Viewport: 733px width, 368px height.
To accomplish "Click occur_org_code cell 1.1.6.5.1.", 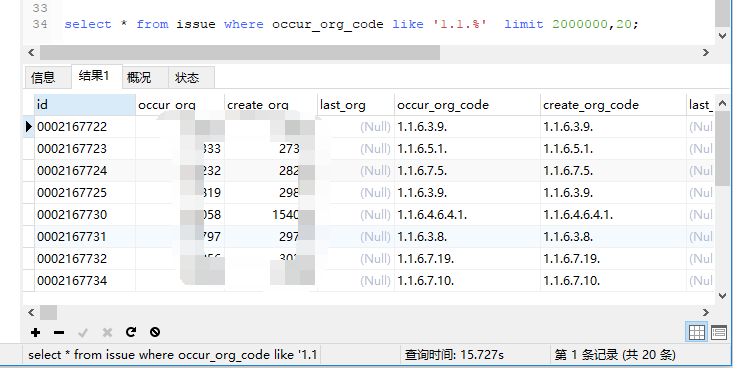I will 467,149.
